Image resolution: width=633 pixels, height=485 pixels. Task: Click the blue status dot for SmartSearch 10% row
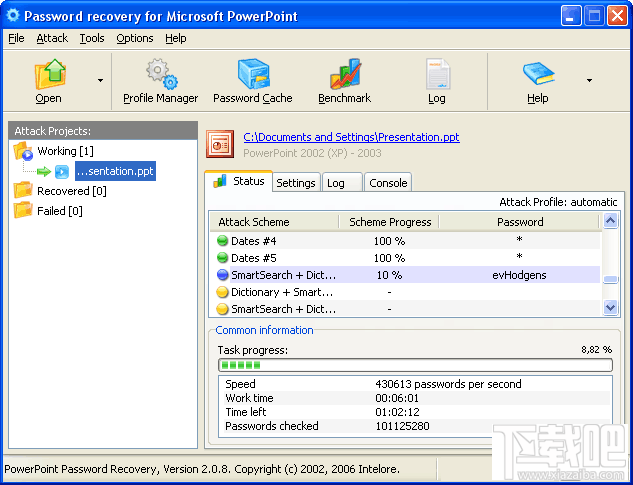point(222,275)
